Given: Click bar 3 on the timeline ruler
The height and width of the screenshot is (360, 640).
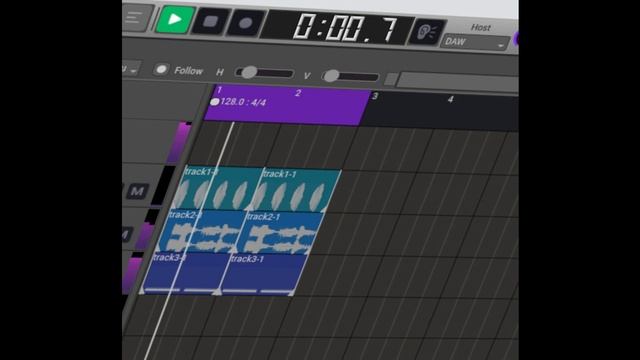Looking at the screenshot, I should tap(375, 96).
